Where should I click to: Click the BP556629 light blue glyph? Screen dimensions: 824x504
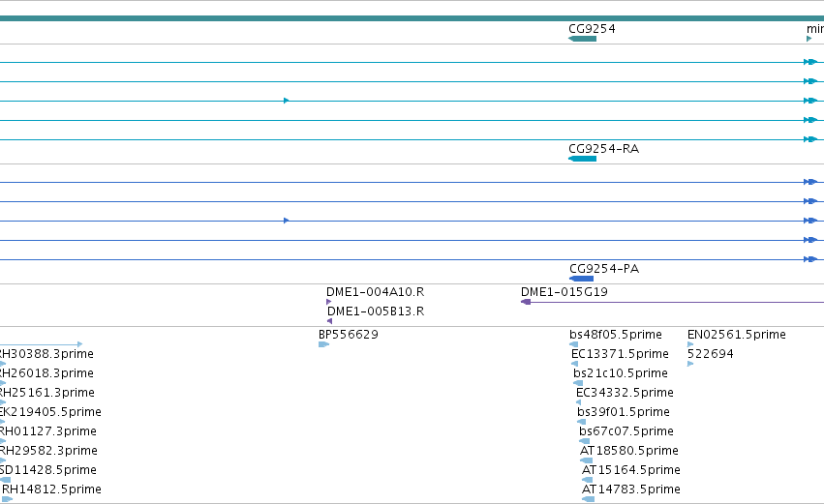pos(323,344)
